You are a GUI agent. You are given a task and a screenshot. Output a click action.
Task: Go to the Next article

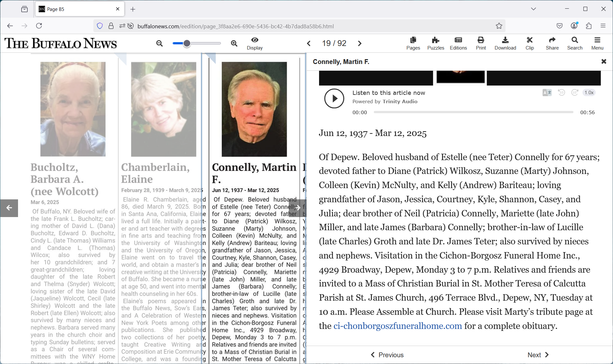click(538, 355)
